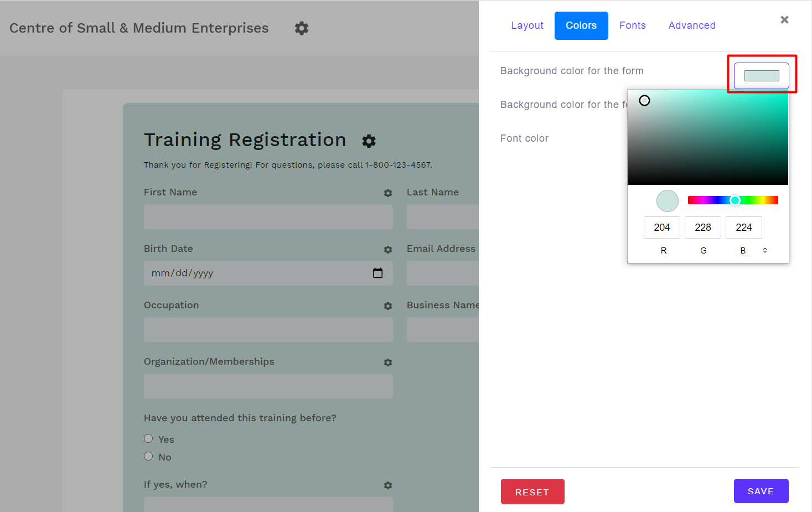Select the No radio button
The height and width of the screenshot is (512, 812).
pyautogui.click(x=148, y=456)
